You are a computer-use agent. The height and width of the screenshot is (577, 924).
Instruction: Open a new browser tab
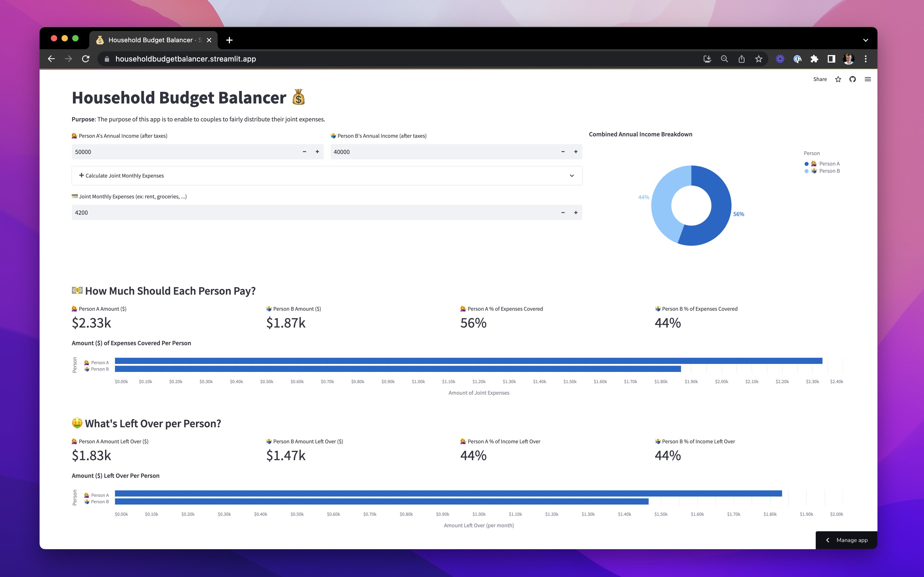coord(229,40)
